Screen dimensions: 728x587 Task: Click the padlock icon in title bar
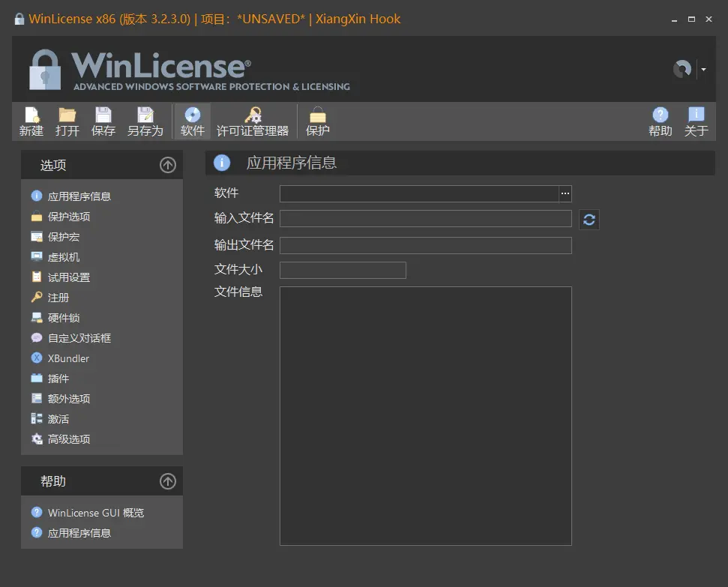[x=19, y=19]
